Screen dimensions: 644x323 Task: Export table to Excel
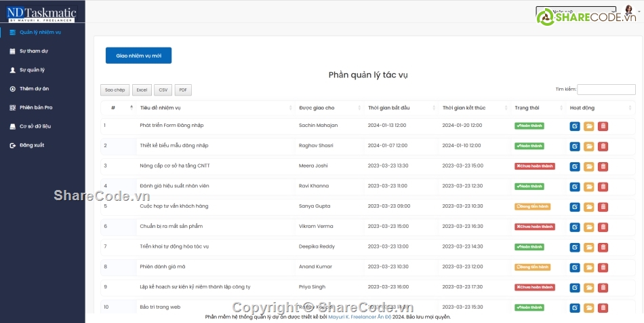(142, 90)
